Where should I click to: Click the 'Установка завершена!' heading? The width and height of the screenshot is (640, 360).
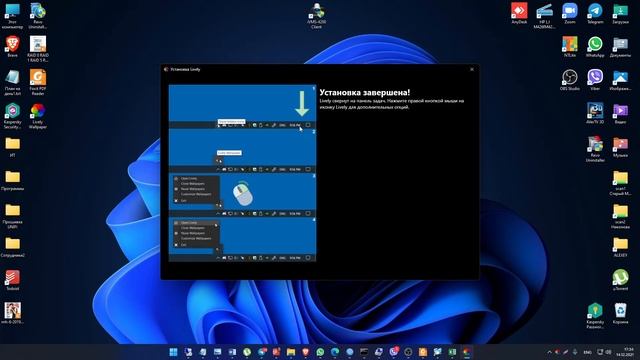tap(364, 92)
